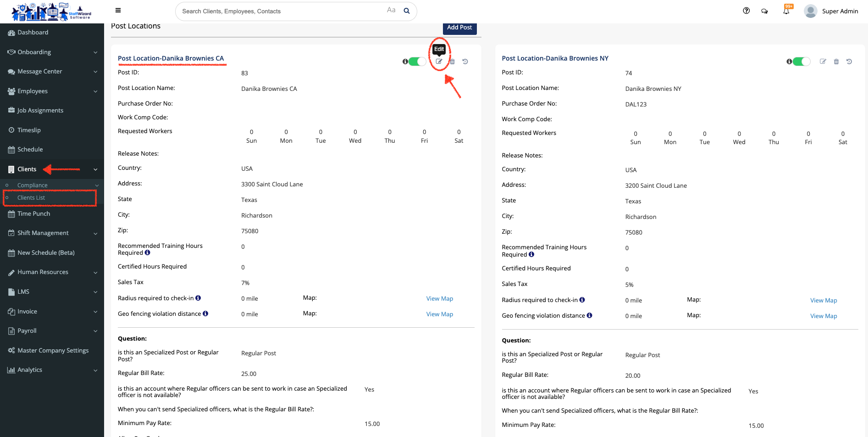This screenshot has height=437, width=868.
Task: Open history for Danika Brownies CA post
Action: (x=465, y=62)
